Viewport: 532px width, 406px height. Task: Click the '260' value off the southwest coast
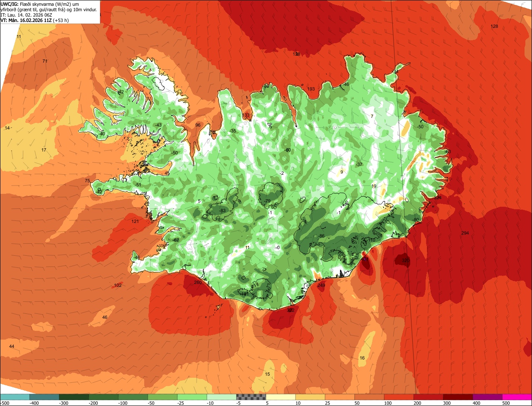[198, 283]
